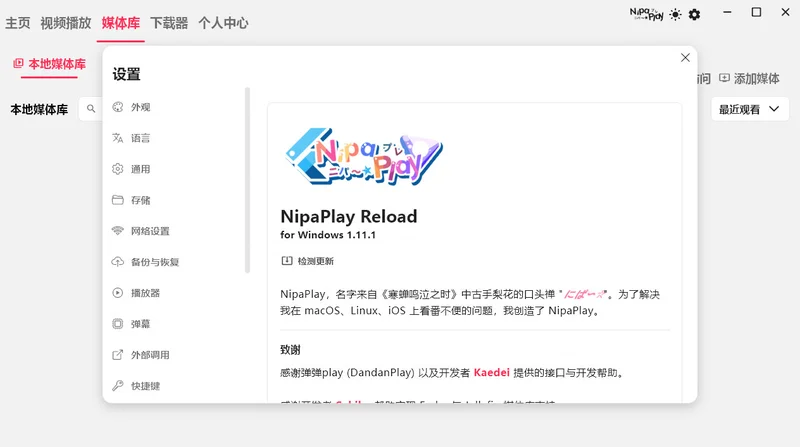Click the 'NipaPlay Reload' title text
Image resolution: width=800 pixels, height=447 pixels.
coord(348,216)
